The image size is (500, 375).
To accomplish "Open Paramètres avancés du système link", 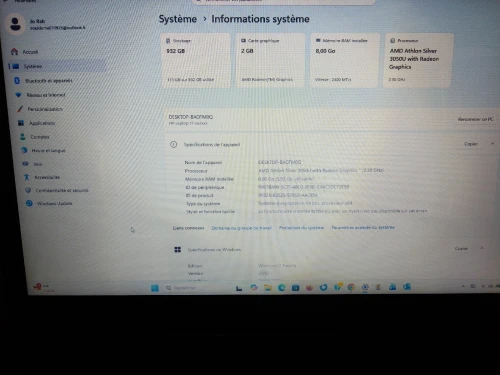I will [363, 227].
